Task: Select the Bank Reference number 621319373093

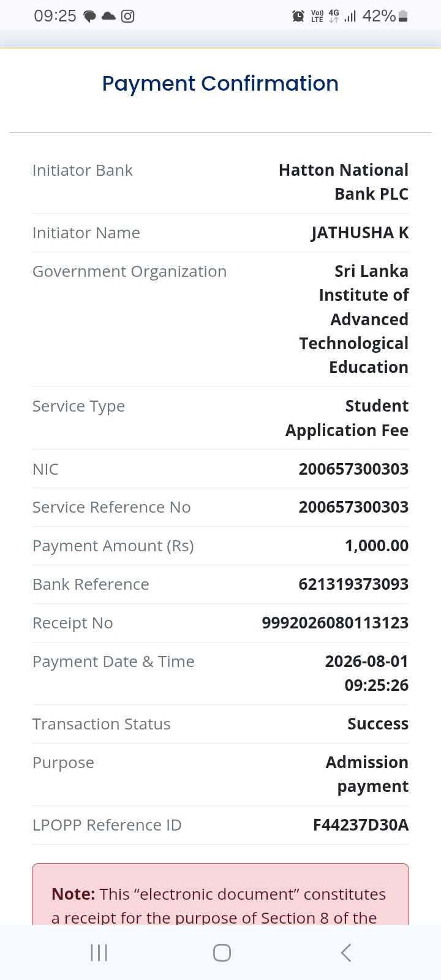Action: 353,584
